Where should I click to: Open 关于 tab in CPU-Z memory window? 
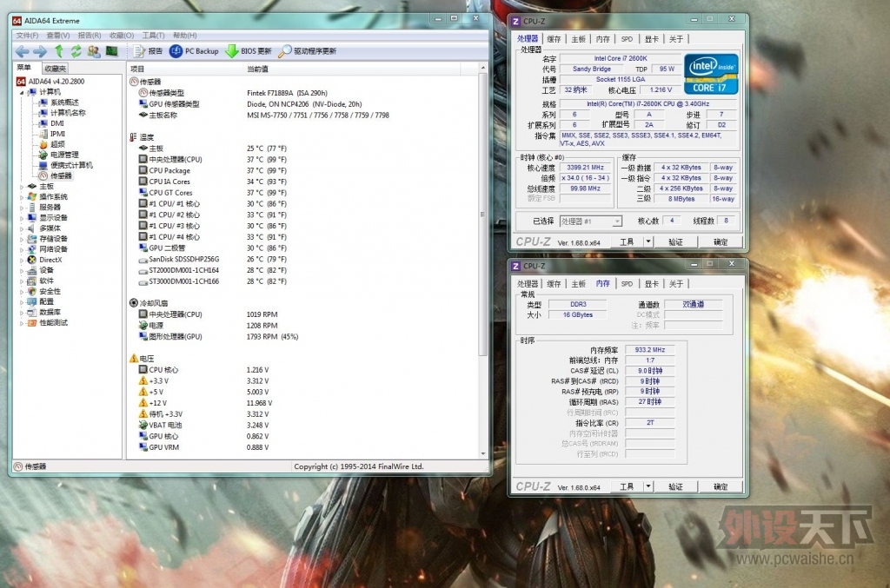point(676,283)
